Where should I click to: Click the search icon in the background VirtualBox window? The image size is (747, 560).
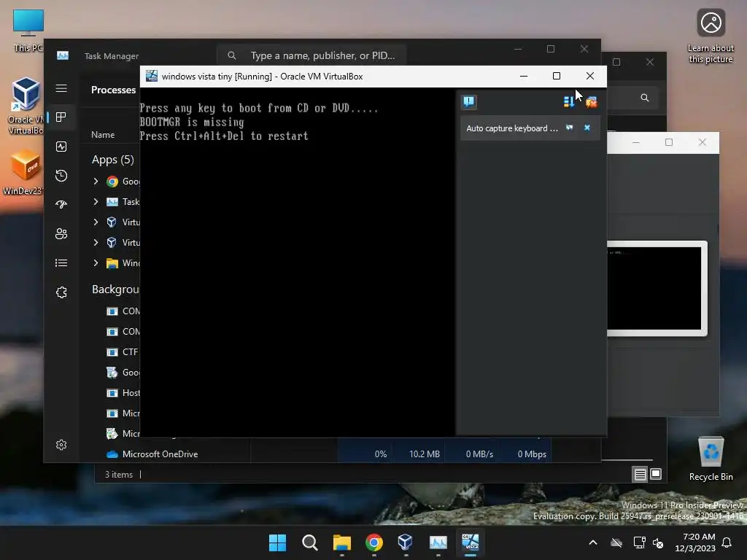pos(645,98)
